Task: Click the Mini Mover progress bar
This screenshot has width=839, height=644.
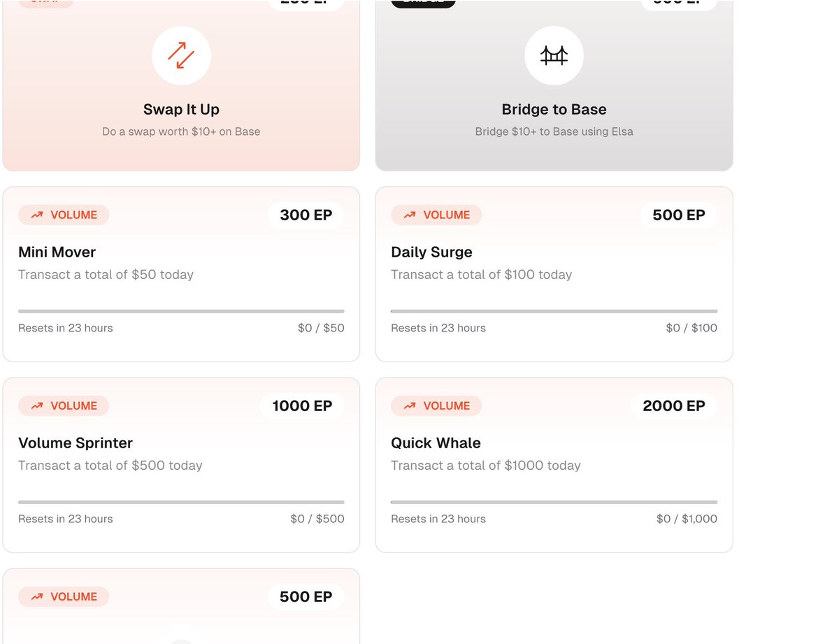Action: coord(181,311)
